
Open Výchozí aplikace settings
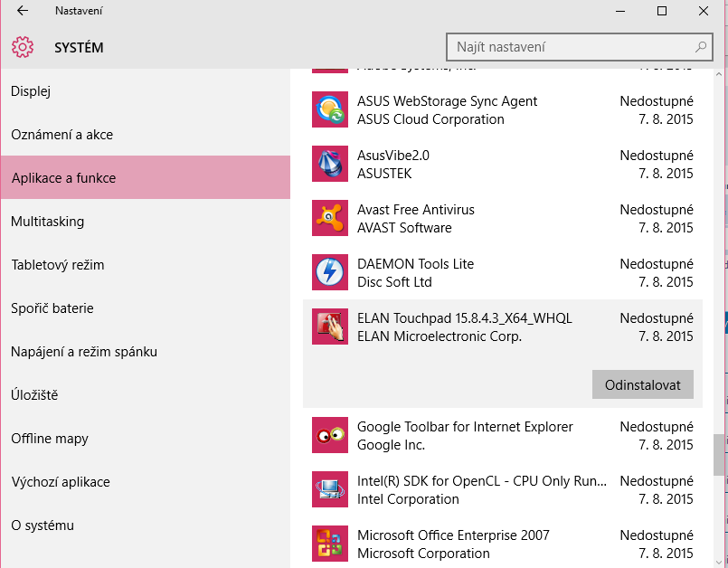[x=146, y=482]
